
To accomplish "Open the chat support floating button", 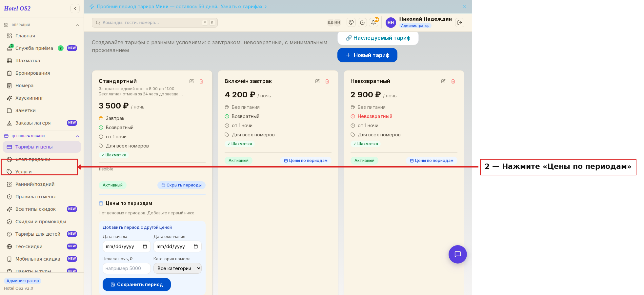I will 458,254.
